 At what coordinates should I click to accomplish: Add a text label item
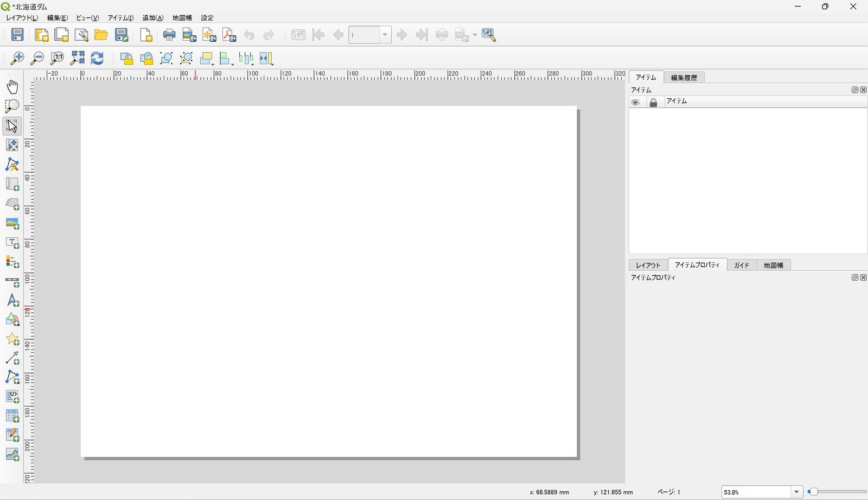pos(12,242)
